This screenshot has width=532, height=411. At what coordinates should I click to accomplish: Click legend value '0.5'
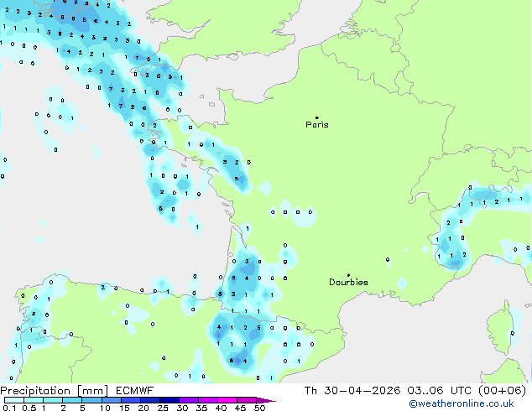tap(29, 408)
